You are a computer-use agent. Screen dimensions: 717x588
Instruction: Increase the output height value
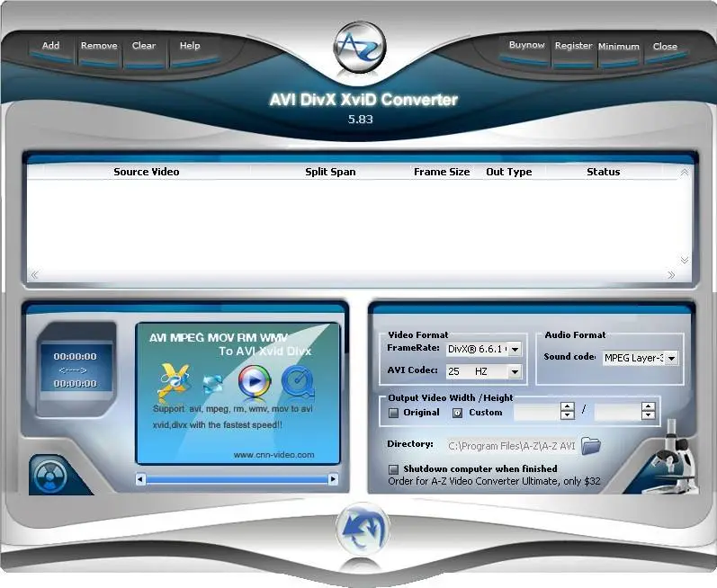click(x=648, y=406)
